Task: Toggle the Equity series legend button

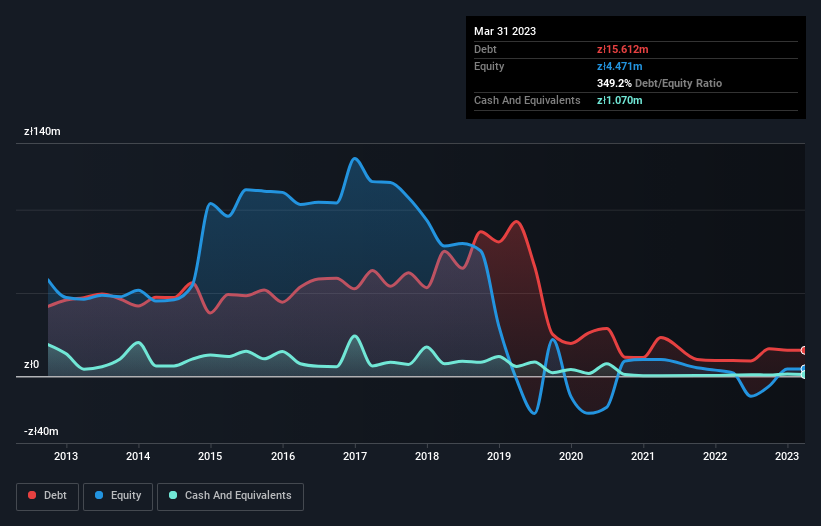Action: (x=118, y=496)
